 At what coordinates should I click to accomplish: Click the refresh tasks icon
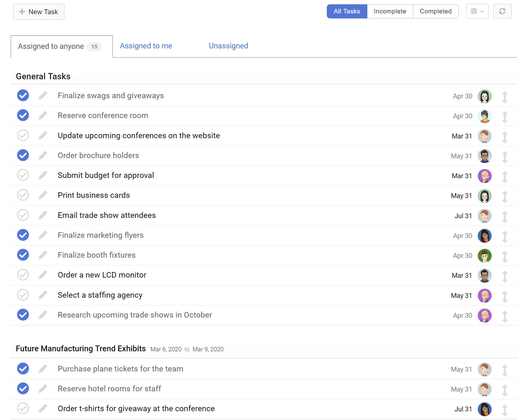502,11
